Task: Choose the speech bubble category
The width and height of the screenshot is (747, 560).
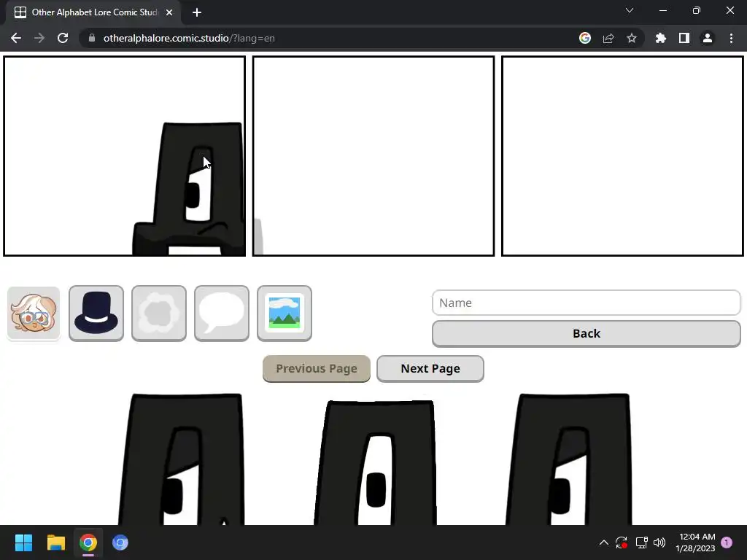Action: click(222, 314)
